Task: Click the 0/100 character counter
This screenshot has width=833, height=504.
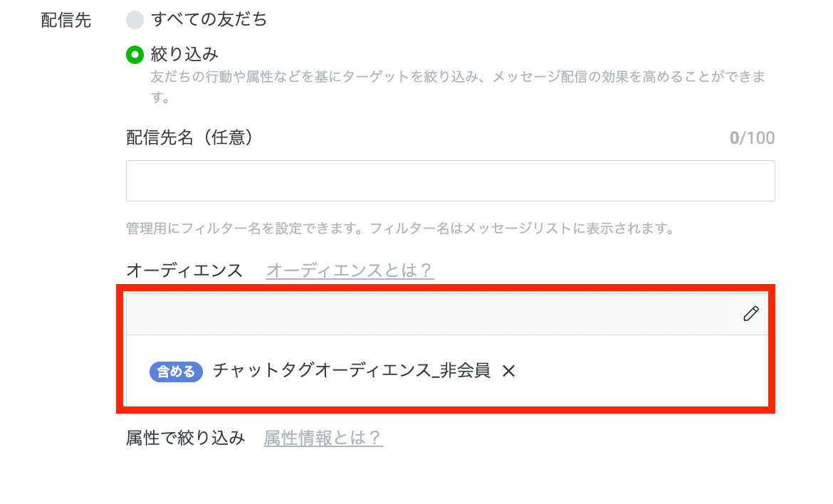Action: point(752,138)
